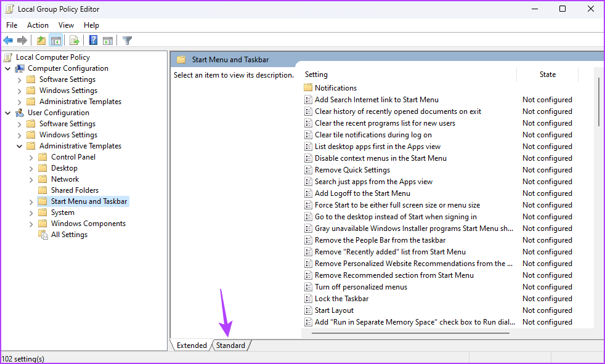Expand the Control Panel folder arrow
This screenshot has height=364, width=605.
31,158
